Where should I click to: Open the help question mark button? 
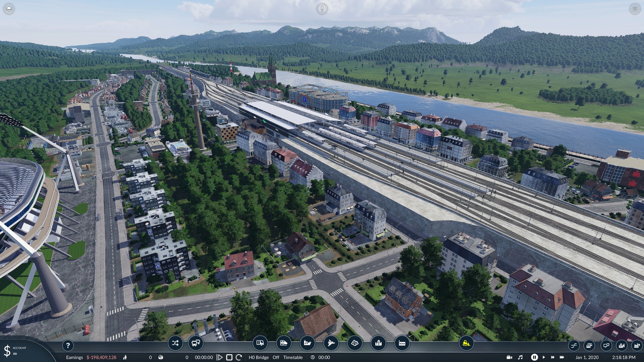(68, 345)
